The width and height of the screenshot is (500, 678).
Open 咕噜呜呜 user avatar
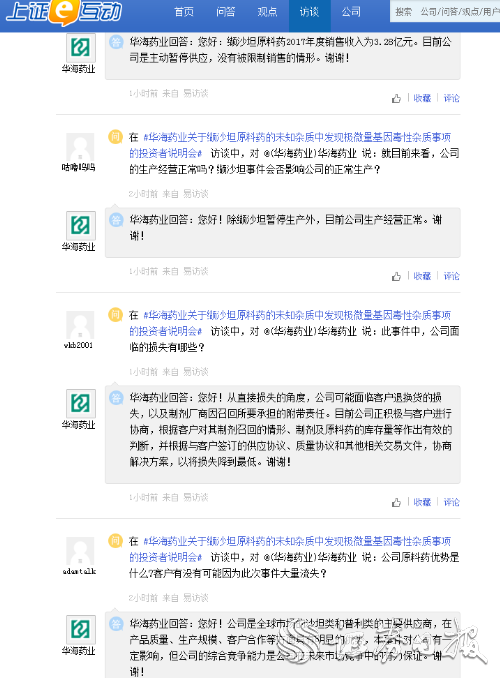80,147
